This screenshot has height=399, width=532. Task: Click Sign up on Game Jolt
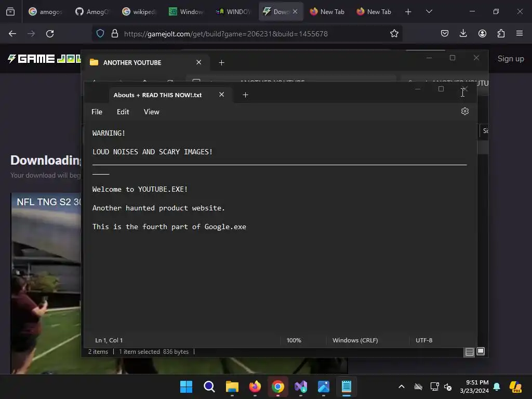click(x=511, y=59)
